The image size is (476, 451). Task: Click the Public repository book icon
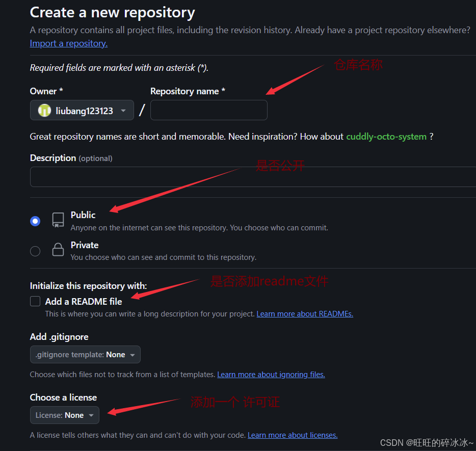[58, 220]
